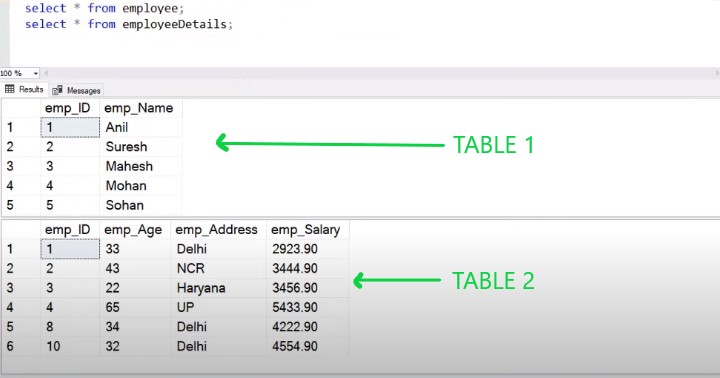Select the age 34 cell
This screenshot has height=378, width=720.
(135, 327)
